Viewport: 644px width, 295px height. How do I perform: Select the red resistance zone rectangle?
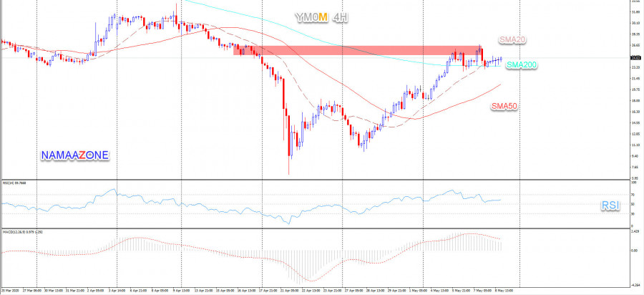coord(358,51)
